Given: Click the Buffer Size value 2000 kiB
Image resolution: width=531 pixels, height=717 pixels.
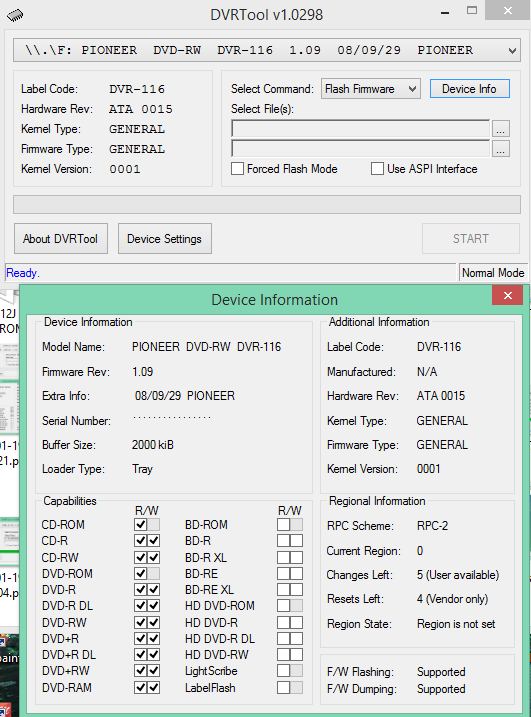Looking at the screenshot, I should [x=153, y=445].
